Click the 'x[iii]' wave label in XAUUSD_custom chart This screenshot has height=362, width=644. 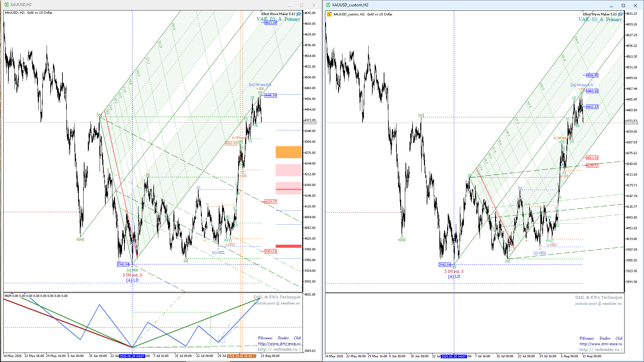[x=401, y=240]
